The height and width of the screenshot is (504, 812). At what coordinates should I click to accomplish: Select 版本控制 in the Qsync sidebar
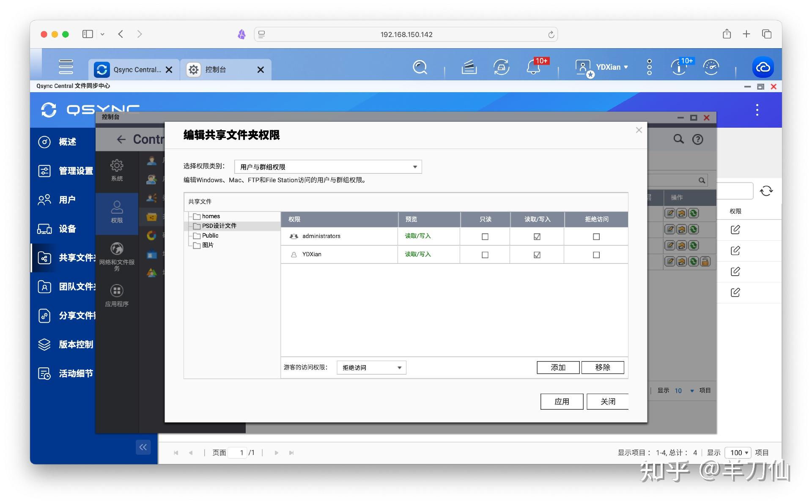(75, 345)
